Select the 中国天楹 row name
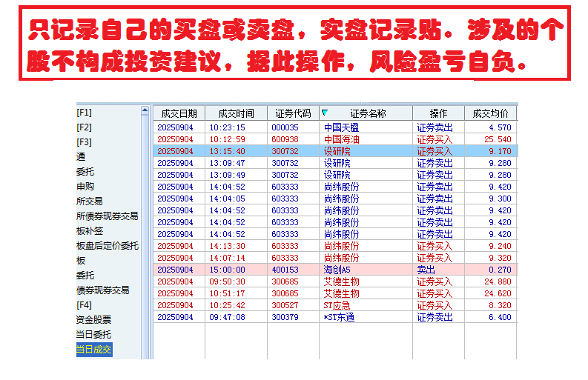The width and height of the screenshot is (588, 380). click(341, 127)
